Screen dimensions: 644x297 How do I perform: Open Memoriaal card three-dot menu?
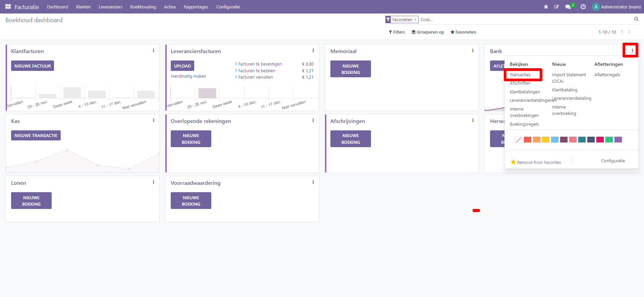pyautogui.click(x=473, y=51)
